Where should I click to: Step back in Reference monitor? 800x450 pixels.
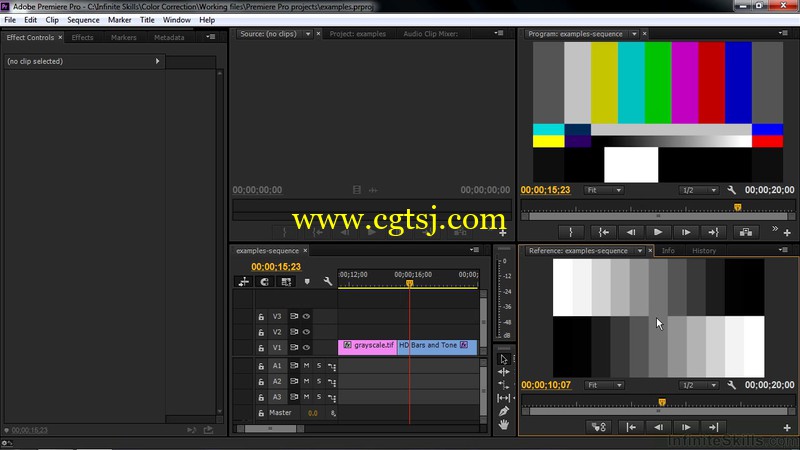click(658, 427)
